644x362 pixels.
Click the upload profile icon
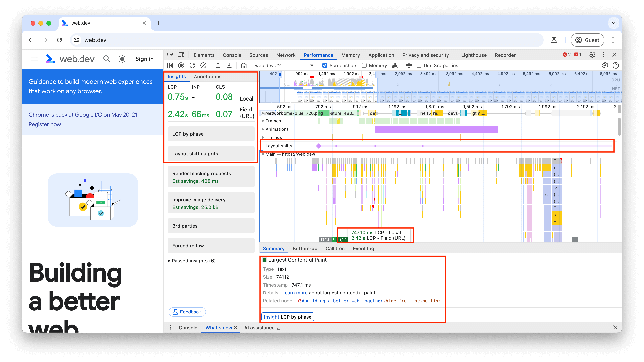click(x=218, y=65)
